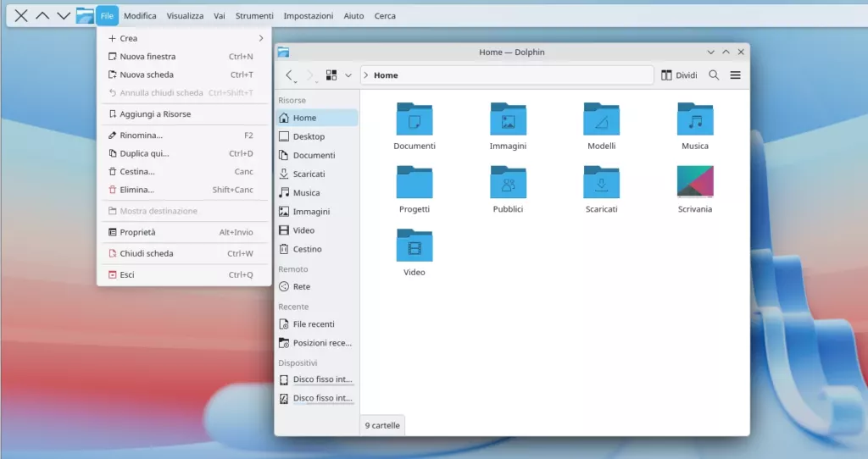Click the Home breadcrumb in location bar
The height and width of the screenshot is (459, 868).
pyautogui.click(x=386, y=75)
